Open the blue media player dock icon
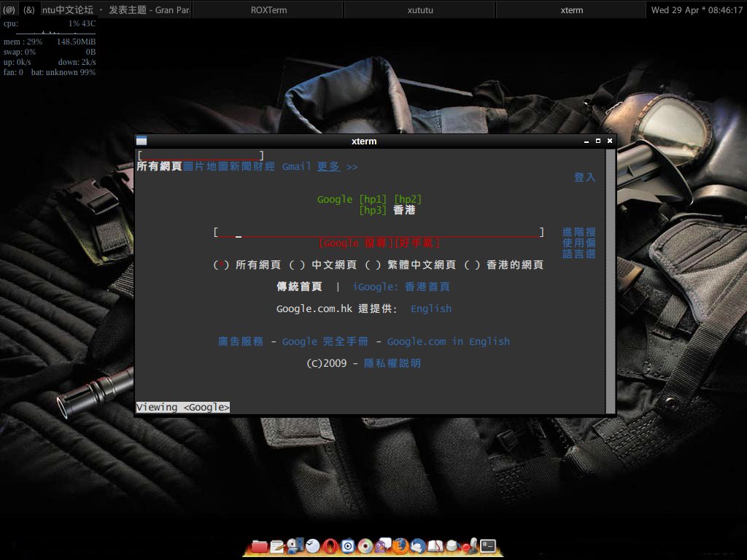Screen dimensions: 747x560 (348, 545)
